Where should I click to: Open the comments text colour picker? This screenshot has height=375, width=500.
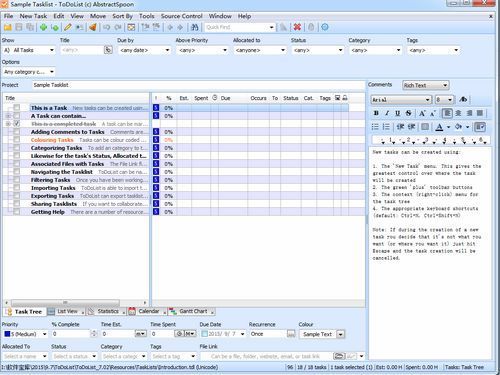448,127
